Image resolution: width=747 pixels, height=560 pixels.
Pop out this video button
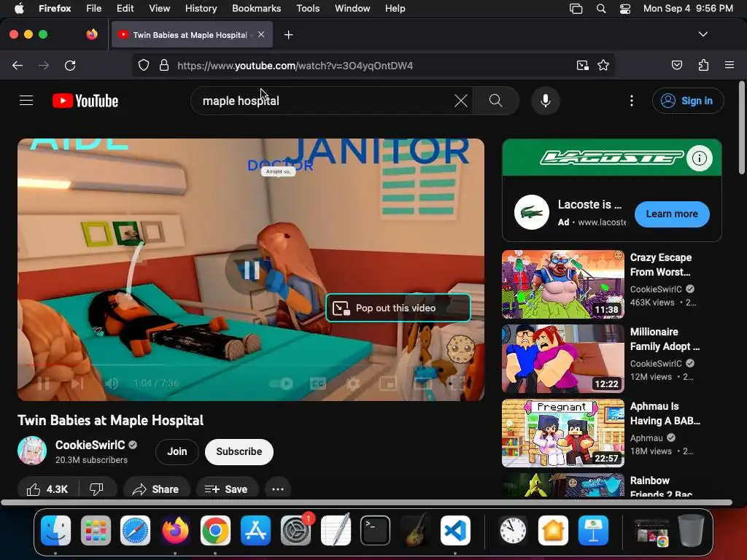[398, 308]
